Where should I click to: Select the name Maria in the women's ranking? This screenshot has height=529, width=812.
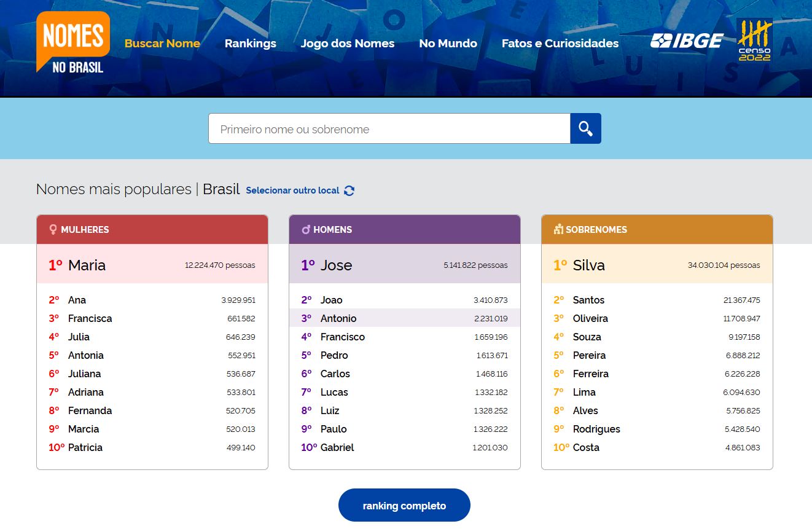coord(87,265)
